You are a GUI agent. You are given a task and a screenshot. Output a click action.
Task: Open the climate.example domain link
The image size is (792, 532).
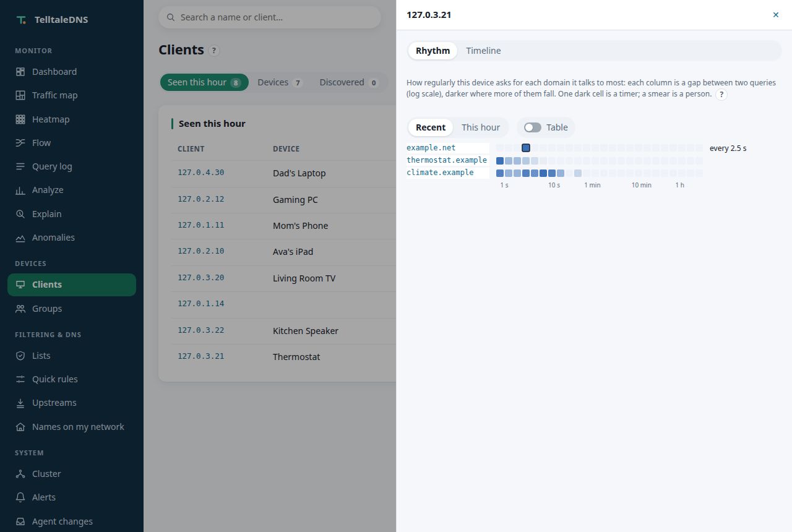440,173
